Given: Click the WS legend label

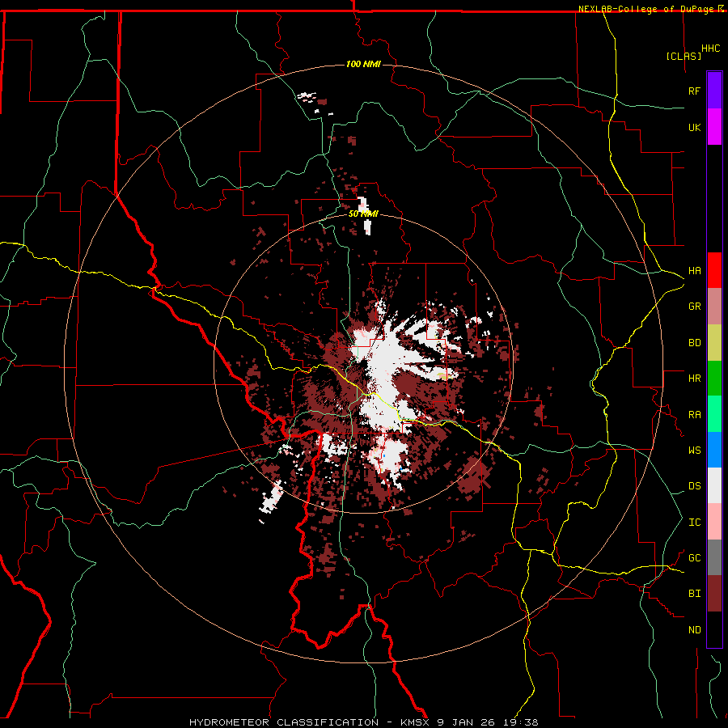Looking at the screenshot, I should point(694,451).
